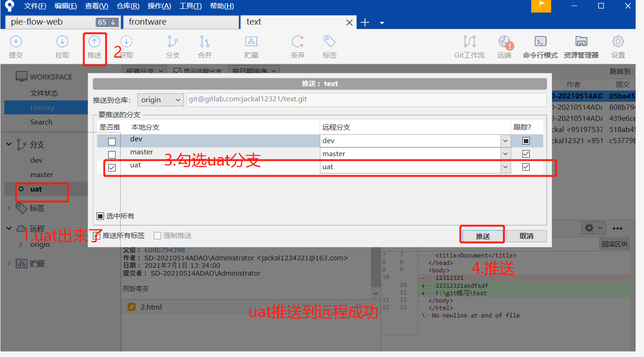Toggle Force push (强制推送) checkbox
This screenshot has width=644, height=357.
[157, 236]
